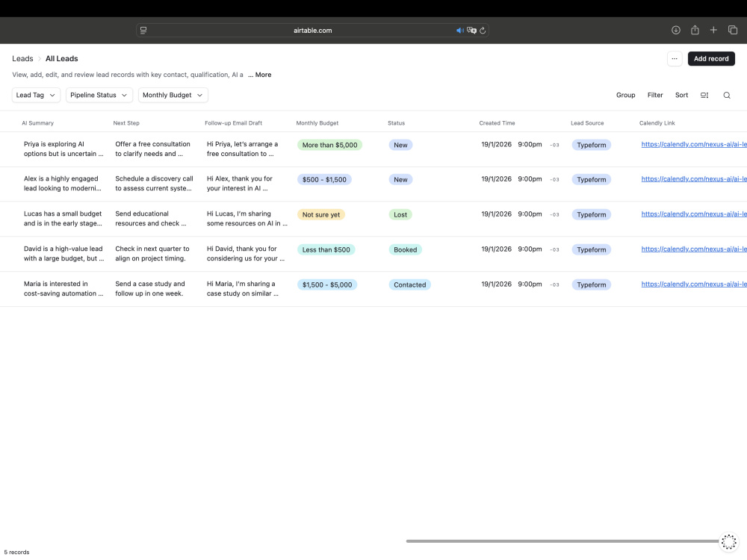Click the Calendly Link column header
Image resolution: width=747 pixels, height=560 pixels.
(657, 123)
